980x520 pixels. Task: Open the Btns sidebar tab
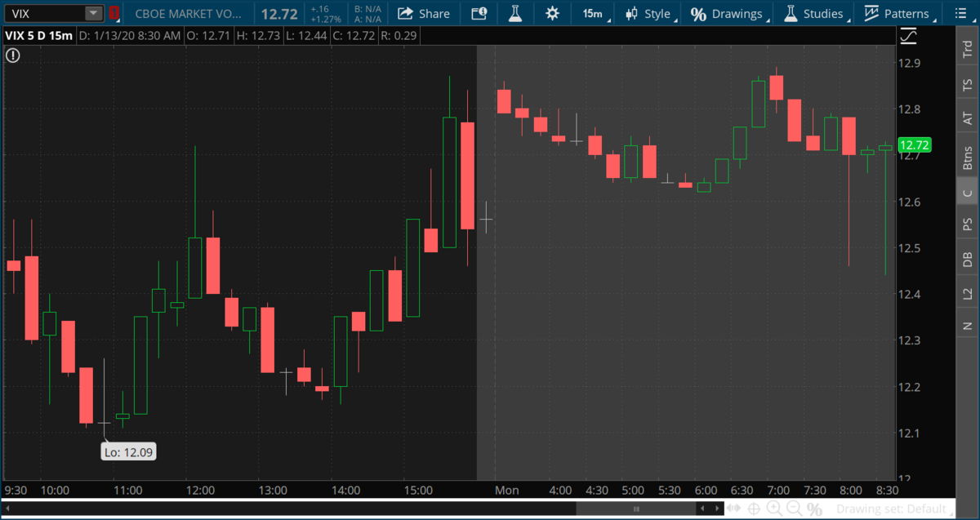pos(968,156)
